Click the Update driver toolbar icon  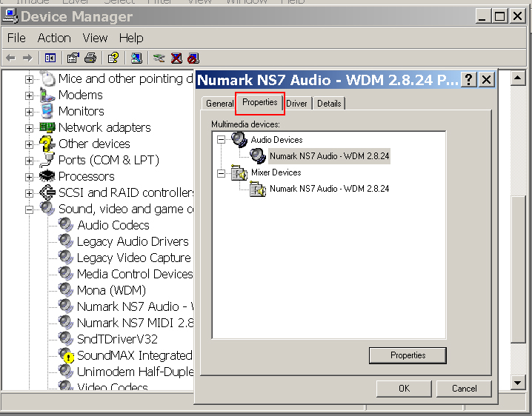pos(159,58)
